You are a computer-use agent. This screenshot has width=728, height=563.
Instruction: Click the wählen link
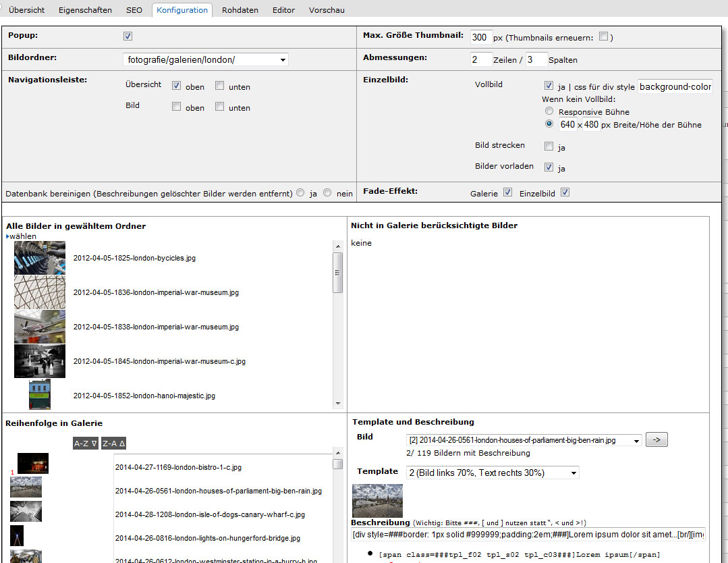[22, 236]
